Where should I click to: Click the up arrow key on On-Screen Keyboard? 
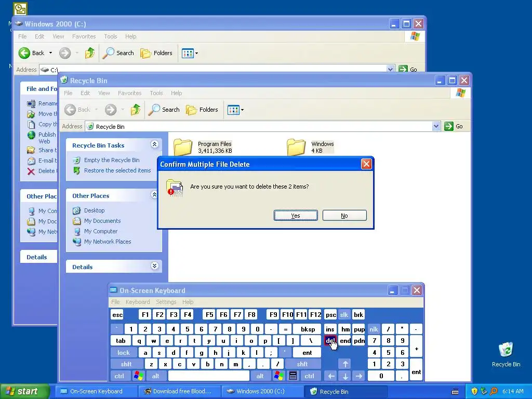pyautogui.click(x=345, y=364)
